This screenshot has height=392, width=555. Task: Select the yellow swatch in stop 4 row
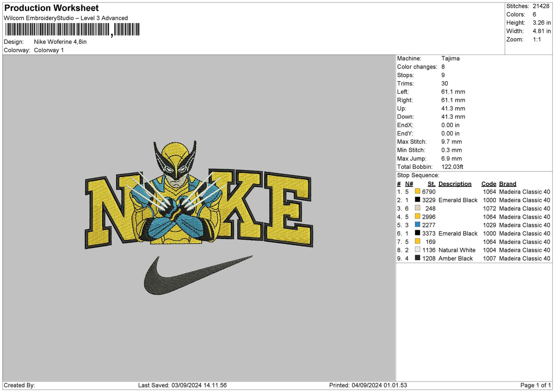click(x=418, y=216)
